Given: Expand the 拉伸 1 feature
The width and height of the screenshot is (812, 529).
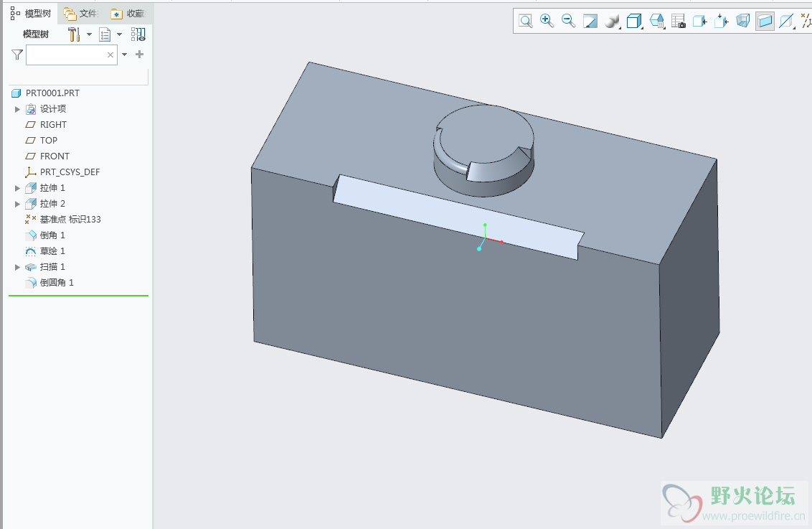Looking at the screenshot, I should coord(17,188).
